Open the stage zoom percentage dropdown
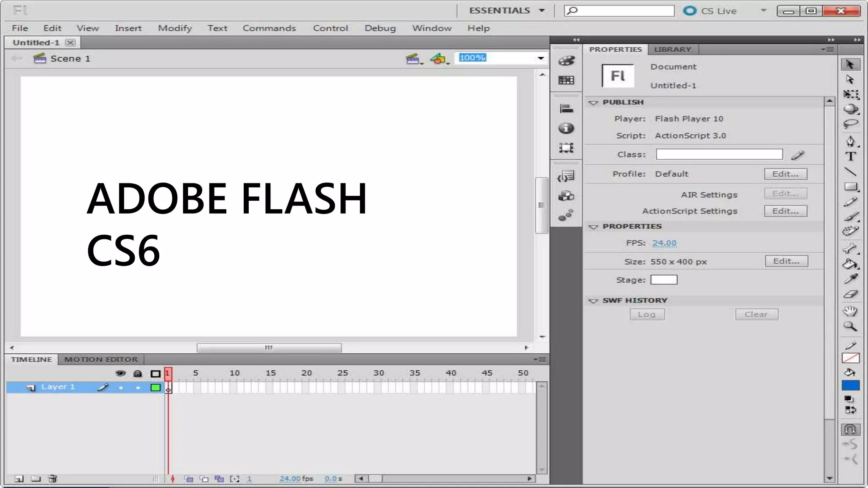The image size is (868, 488). (x=541, y=58)
